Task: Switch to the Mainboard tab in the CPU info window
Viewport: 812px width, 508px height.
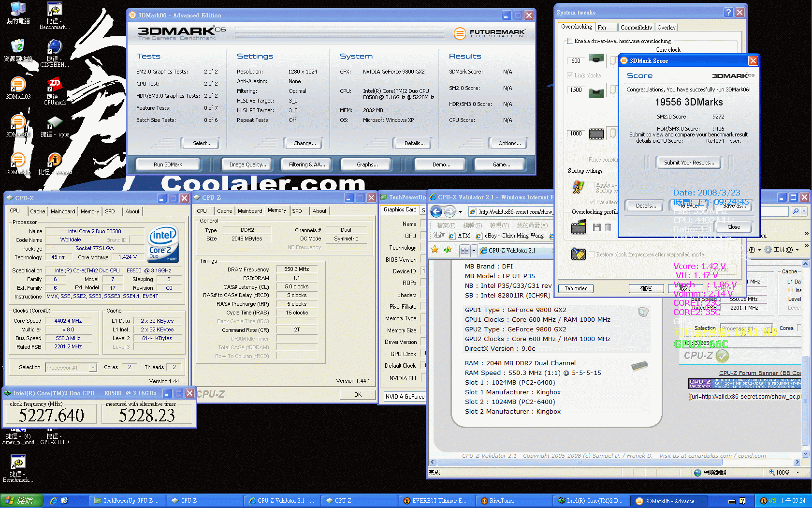Action: pos(63,211)
